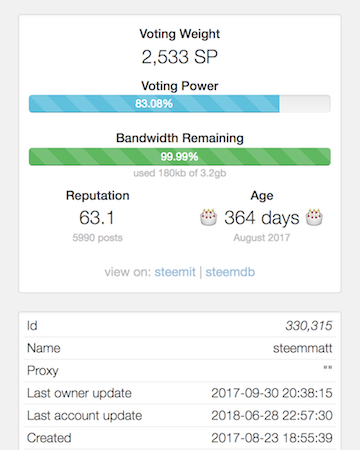Screen dimensions: 360x450
Task: Select the 2,533 SP voting weight value
Action: (x=180, y=57)
